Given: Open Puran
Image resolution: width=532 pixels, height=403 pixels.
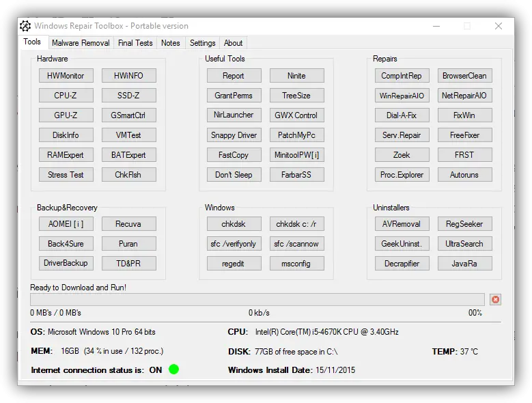Looking at the screenshot, I should point(129,244).
